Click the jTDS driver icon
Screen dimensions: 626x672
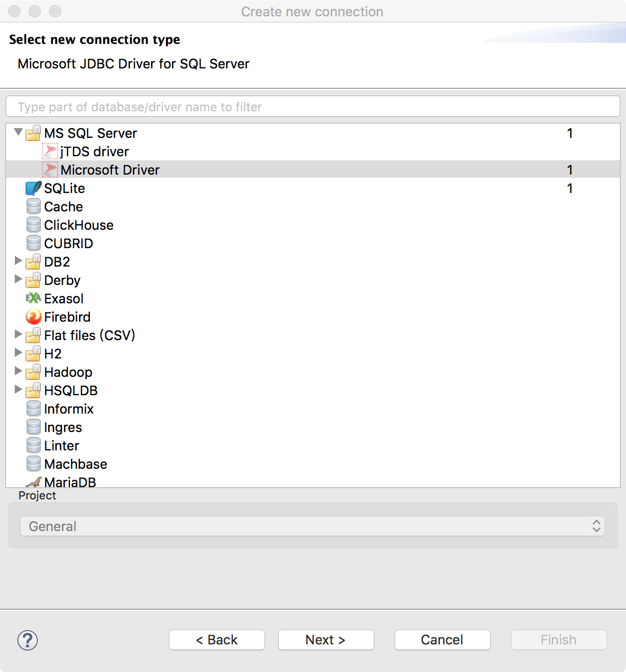click(x=50, y=152)
